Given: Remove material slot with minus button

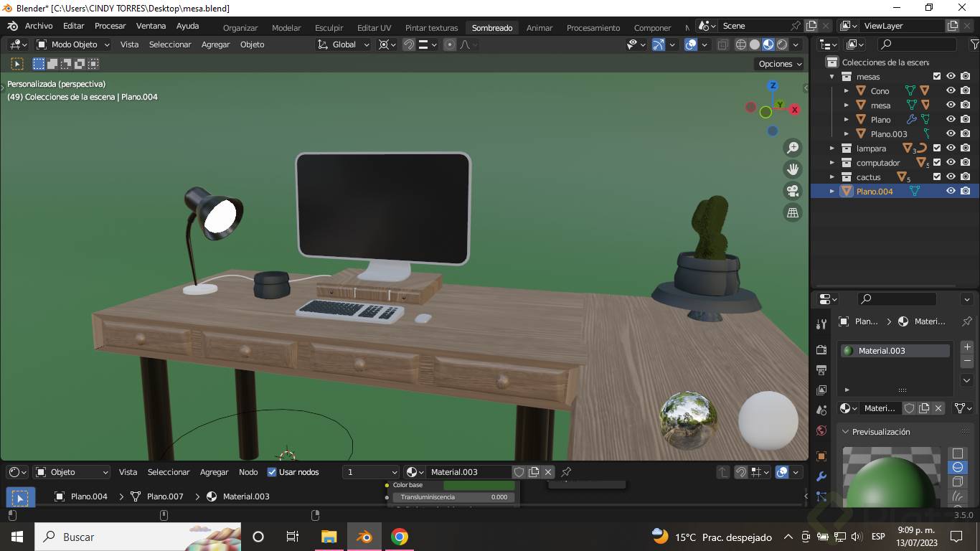Looking at the screenshot, I should pyautogui.click(x=967, y=362).
